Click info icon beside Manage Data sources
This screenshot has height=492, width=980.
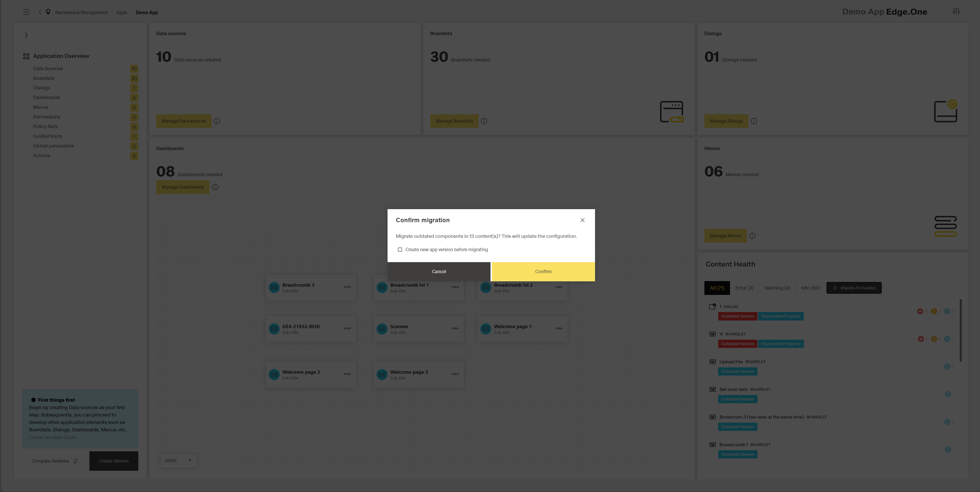point(217,121)
